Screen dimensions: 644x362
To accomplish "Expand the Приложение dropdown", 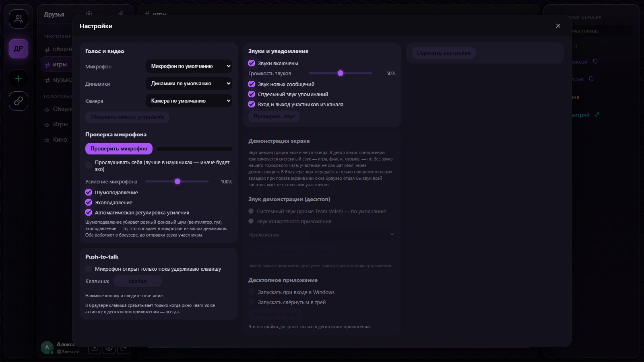I will tap(352, 234).
